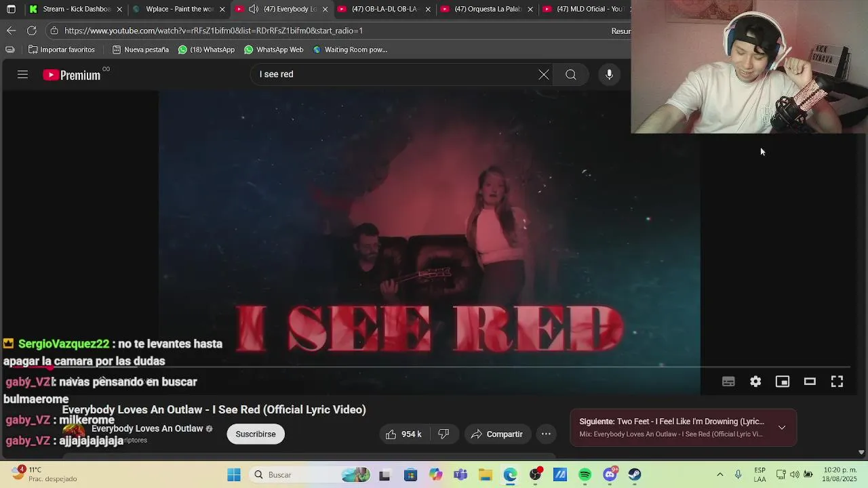This screenshot has width=868, height=488.
Task: Open the Waiting Room bookmark
Action: click(350, 49)
